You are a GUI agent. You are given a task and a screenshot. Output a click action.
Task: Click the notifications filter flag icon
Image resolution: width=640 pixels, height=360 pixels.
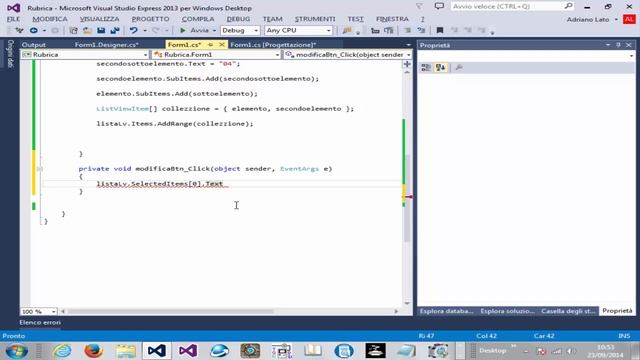pos(419,6)
